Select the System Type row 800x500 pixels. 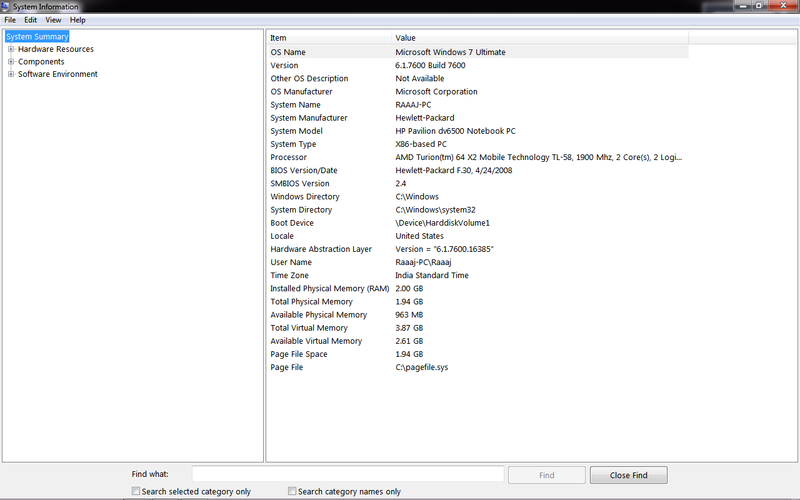click(x=478, y=144)
